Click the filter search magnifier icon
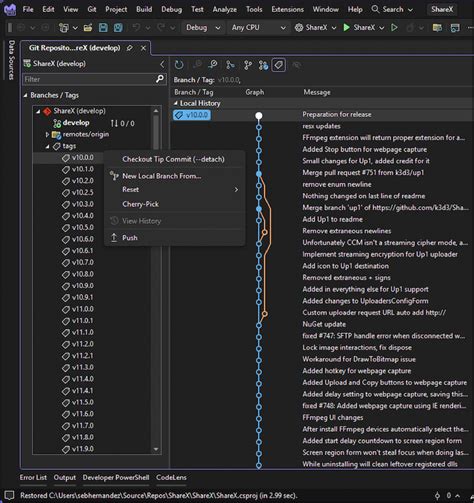Image resolution: width=474 pixels, height=503 pixels. (x=160, y=79)
